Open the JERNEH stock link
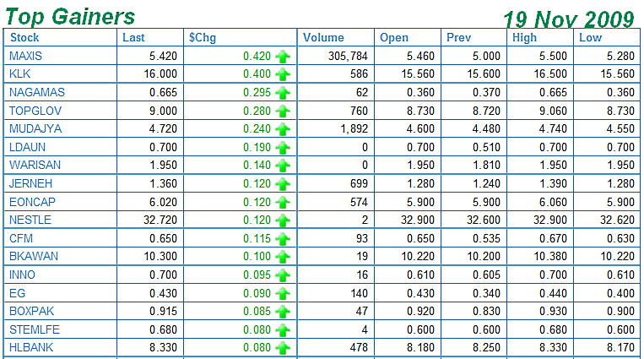 point(30,183)
